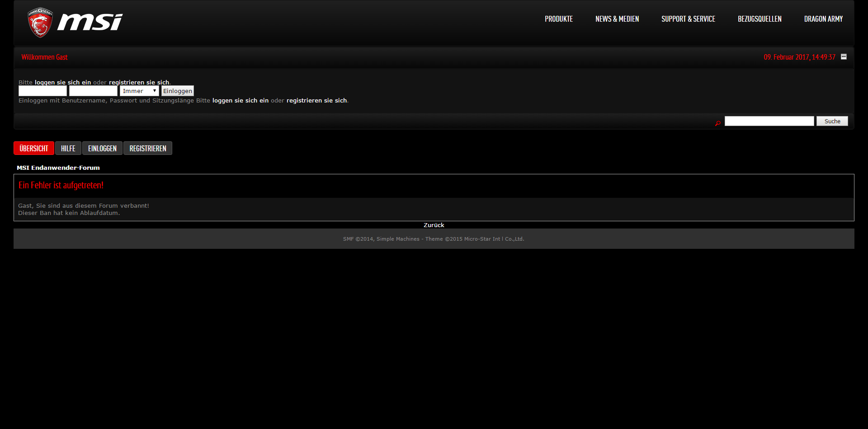868x429 pixels.
Task: Click the Einloggen submit button
Action: pos(178,91)
